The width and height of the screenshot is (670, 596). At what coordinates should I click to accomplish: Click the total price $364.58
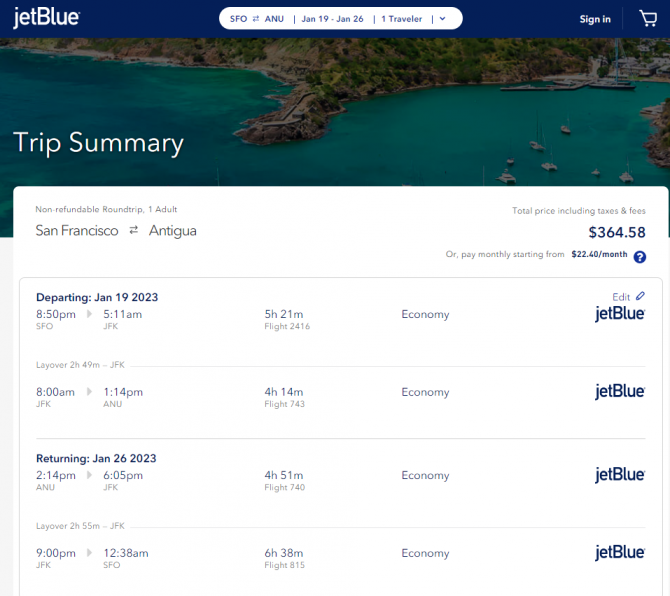click(x=617, y=232)
